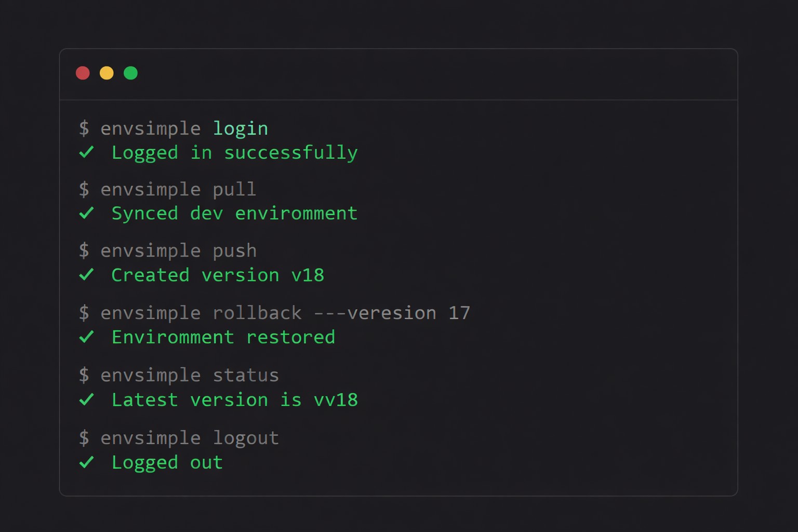
Task: Click the dollar prompt before 'envsimple login'
Action: pyautogui.click(x=84, y=128)
